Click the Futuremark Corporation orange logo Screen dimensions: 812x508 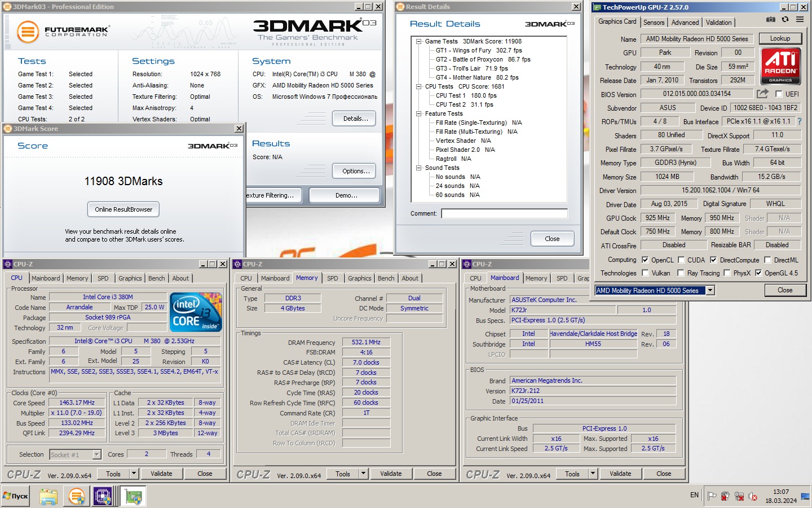pyautogui.click(x=28, y=32)
